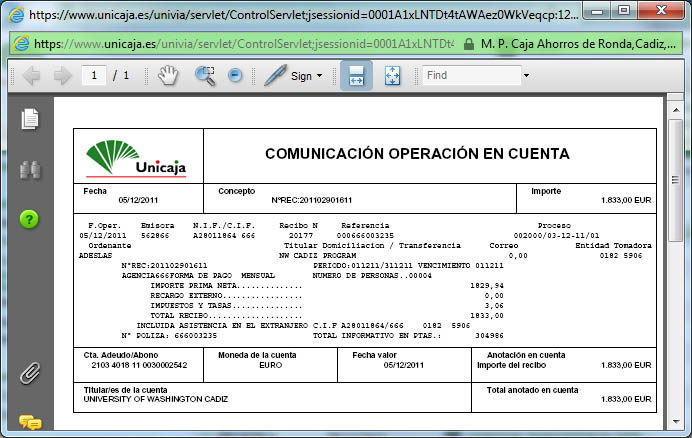692x438 pixels.
Task: Click heading COMUNICACIÓN OPERACIÓN EN CUENTA
Action: coord(417,154)
